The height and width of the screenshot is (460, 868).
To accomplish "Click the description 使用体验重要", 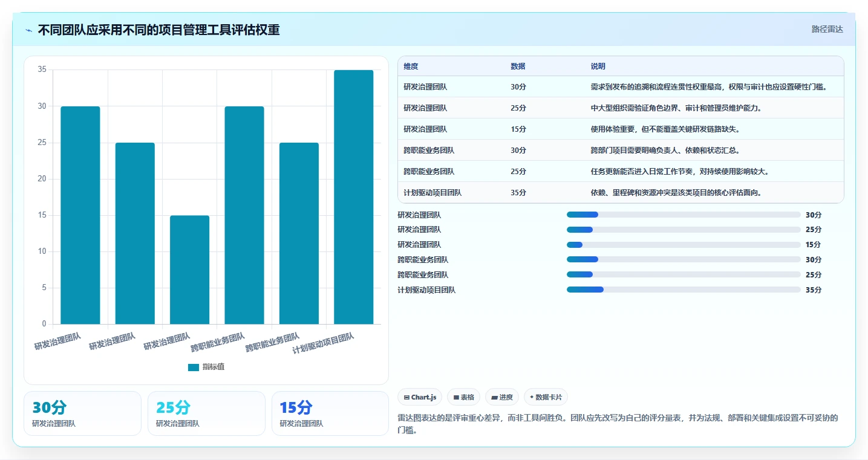I will (x=665, y=129).
